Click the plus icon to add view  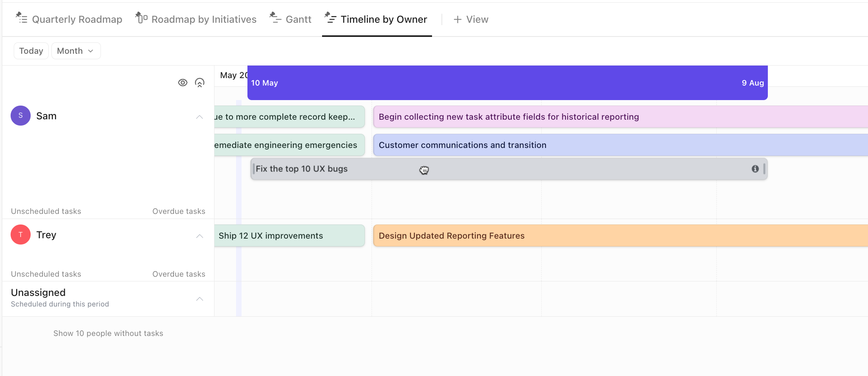(x=457, y=20)
